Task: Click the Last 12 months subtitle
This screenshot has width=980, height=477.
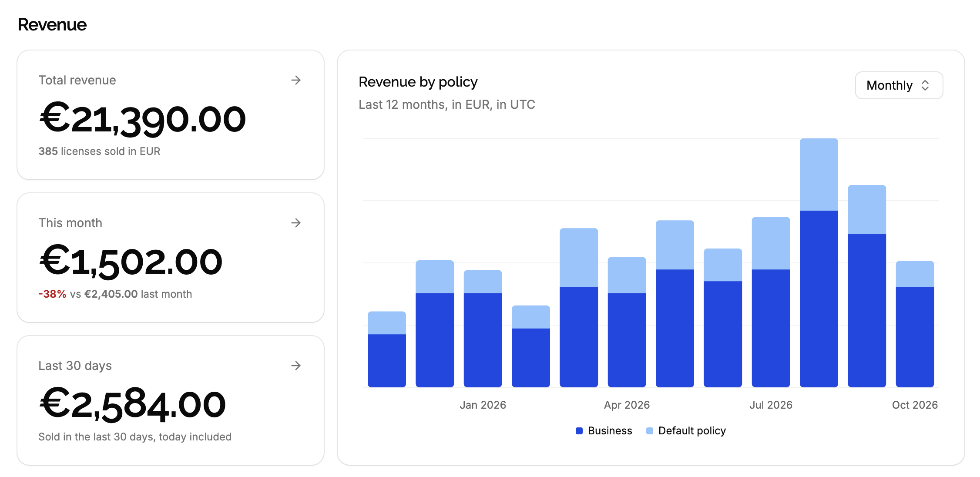Action: (x=447, y=104)
